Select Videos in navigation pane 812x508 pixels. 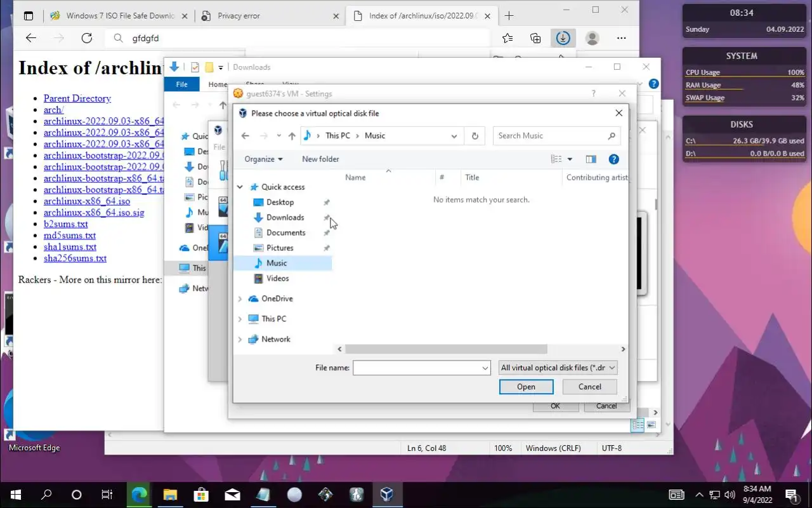277,279
